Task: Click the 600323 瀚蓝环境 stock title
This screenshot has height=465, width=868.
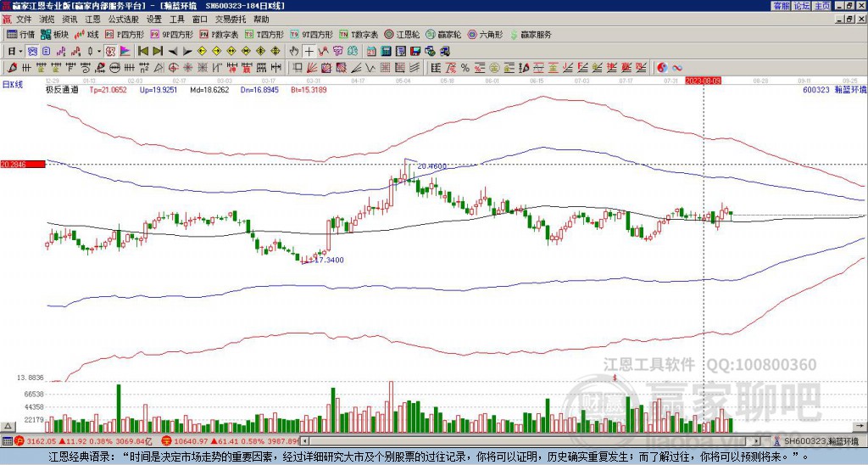Action: 834,89
